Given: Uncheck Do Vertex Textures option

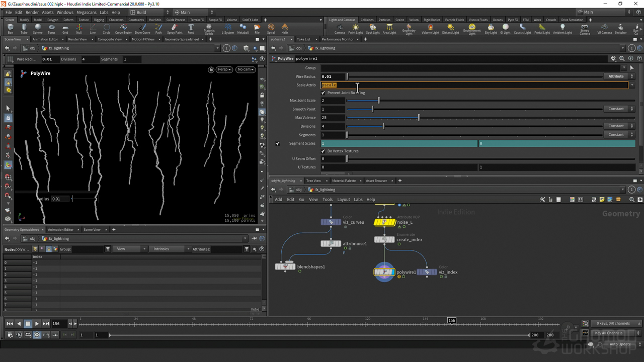Looking at the screenshot, I should [x=324, y=151].
